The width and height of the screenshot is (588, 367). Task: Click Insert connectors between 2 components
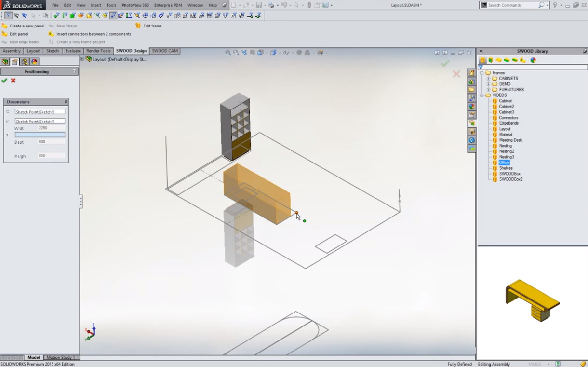tap(94, 34)
